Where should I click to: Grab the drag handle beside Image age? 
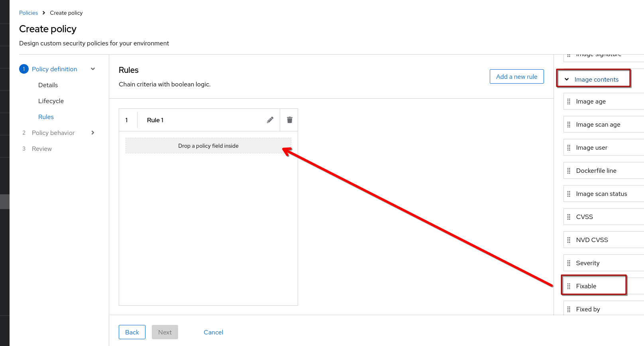[569, 102]
